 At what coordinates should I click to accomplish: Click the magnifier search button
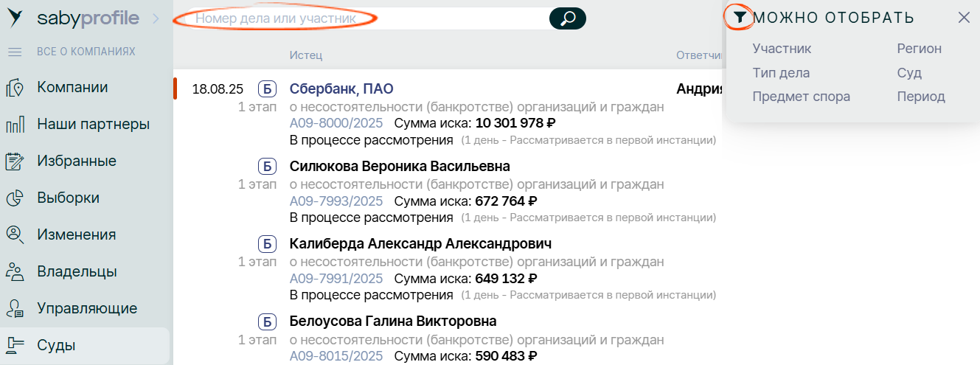click(567, 18)
